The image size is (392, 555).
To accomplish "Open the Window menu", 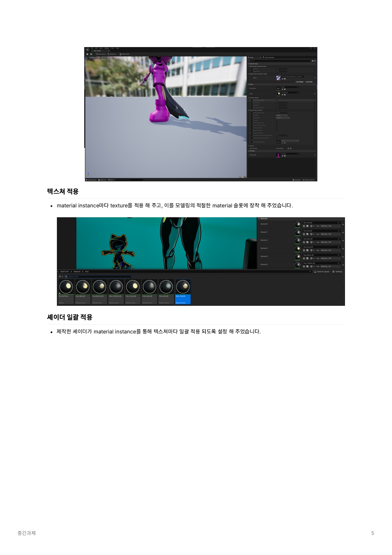I will click(x=107, y=48).
